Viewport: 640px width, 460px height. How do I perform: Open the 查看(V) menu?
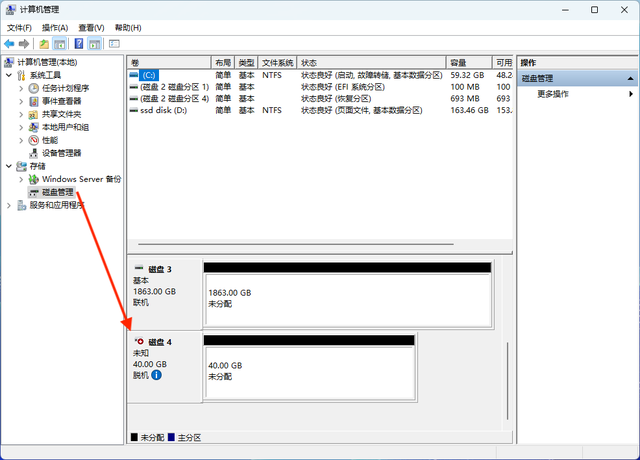(91, 28)
